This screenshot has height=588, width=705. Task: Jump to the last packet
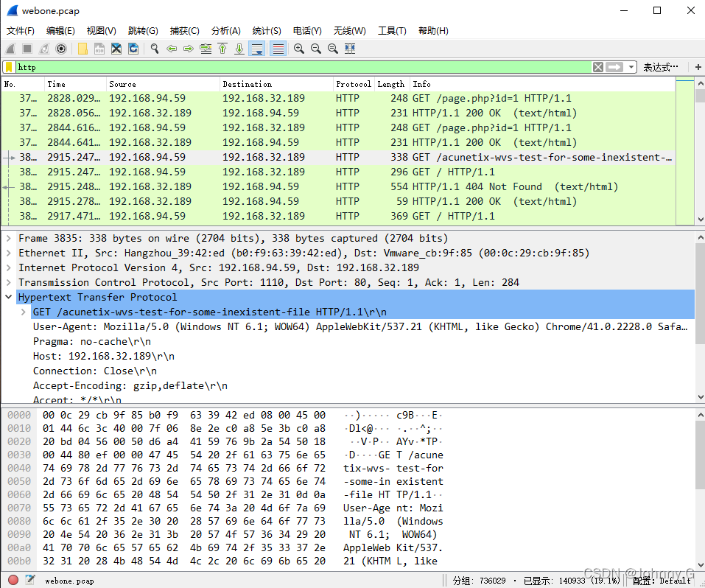coord(239,49)
